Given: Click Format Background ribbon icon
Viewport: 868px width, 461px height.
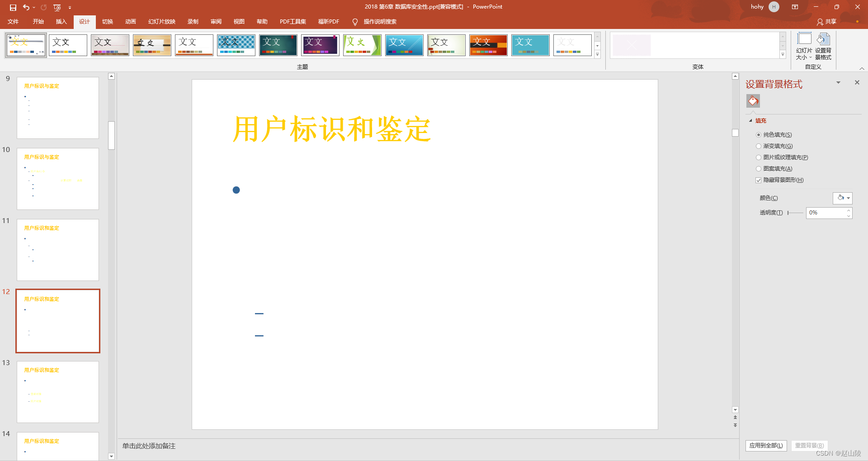Looking at the screenshot, I should (823, 39).
